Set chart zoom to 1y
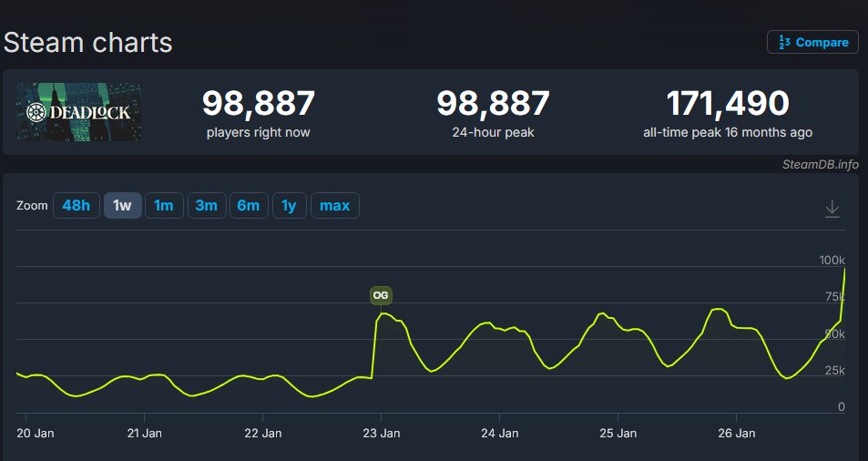Viewport: 868px width, 461px height. point(289,205)
